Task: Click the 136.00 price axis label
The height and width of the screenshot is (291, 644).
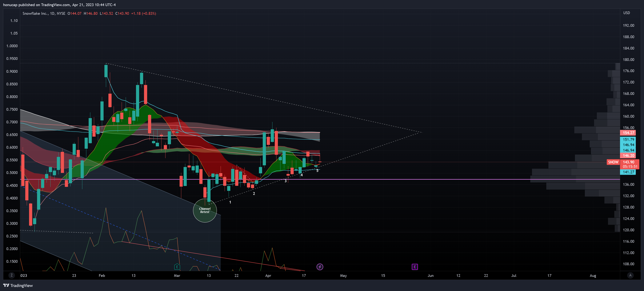Action: (628, 185)
